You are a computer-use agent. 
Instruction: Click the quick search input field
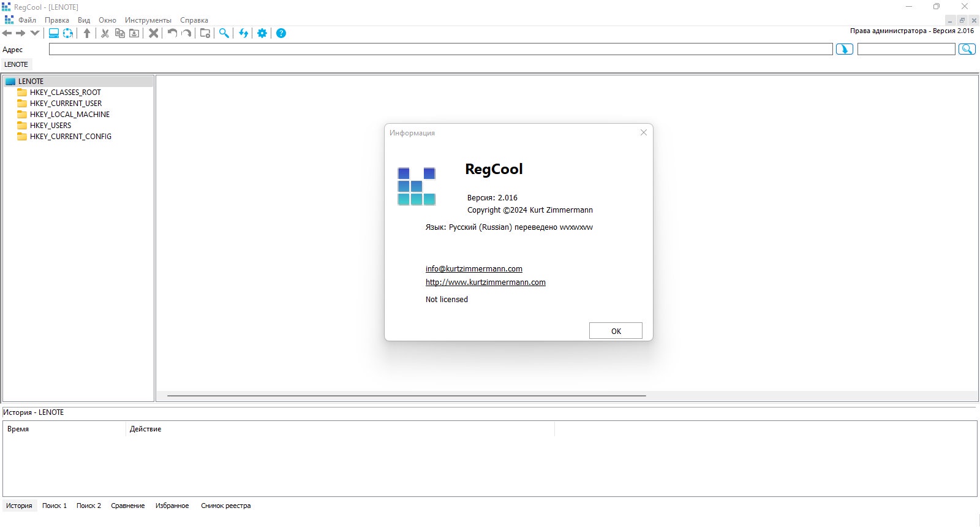click(907, 50)
